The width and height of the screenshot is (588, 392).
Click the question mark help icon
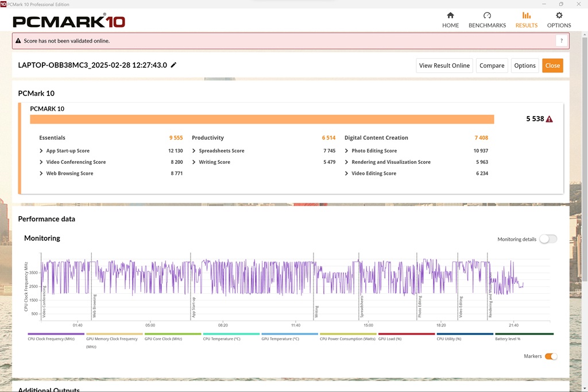pyautogui.click(x=562, y=41)
